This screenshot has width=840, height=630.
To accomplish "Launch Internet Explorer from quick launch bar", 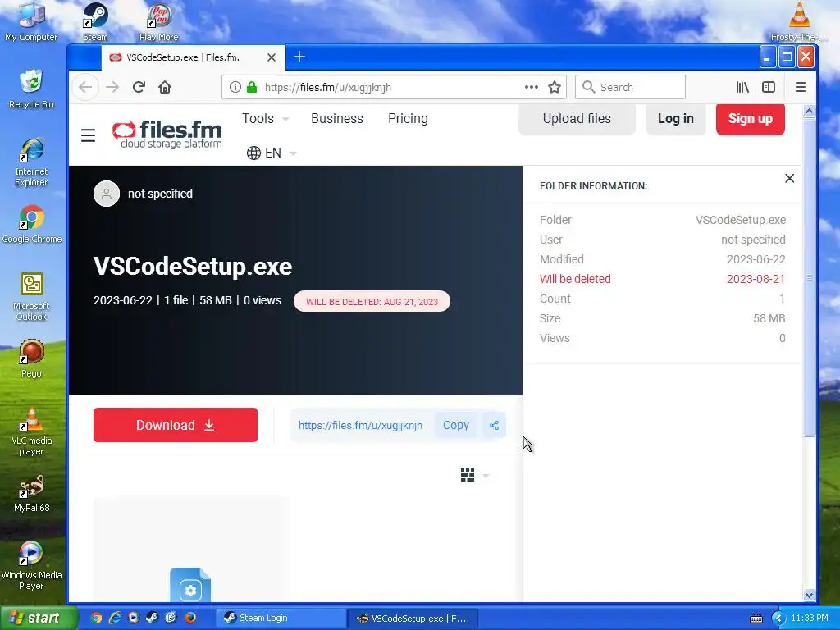I will pyautogui.click(x=115, y=619).
